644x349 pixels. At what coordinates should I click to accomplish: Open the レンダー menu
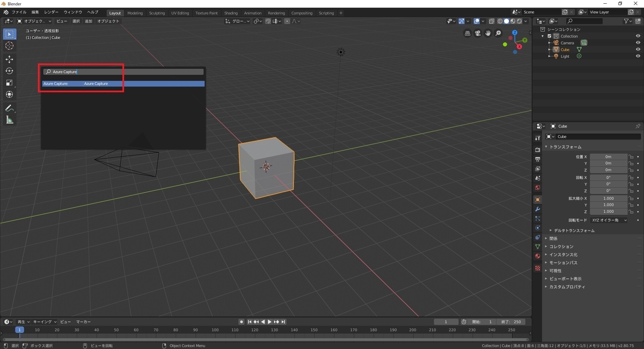point(52,12)
